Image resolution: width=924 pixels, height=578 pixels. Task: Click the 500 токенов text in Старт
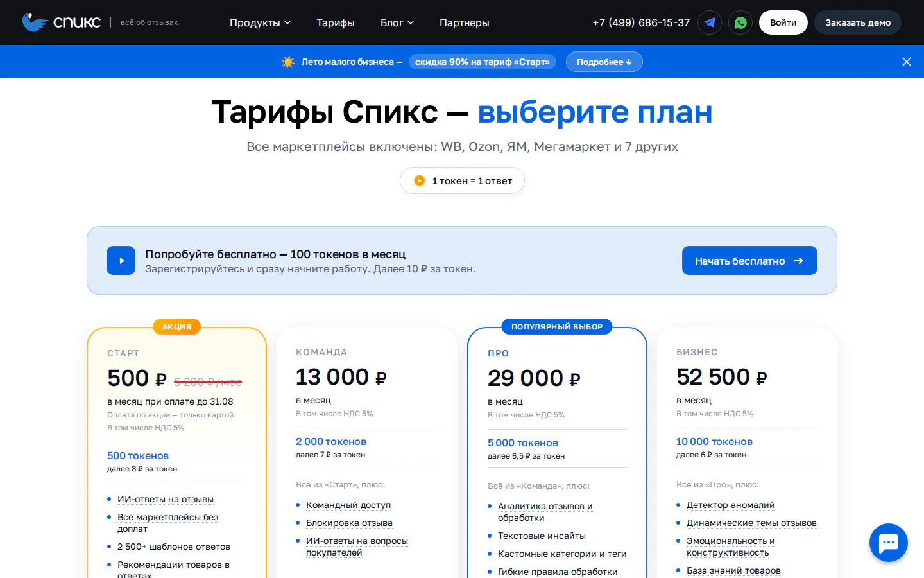138,455
